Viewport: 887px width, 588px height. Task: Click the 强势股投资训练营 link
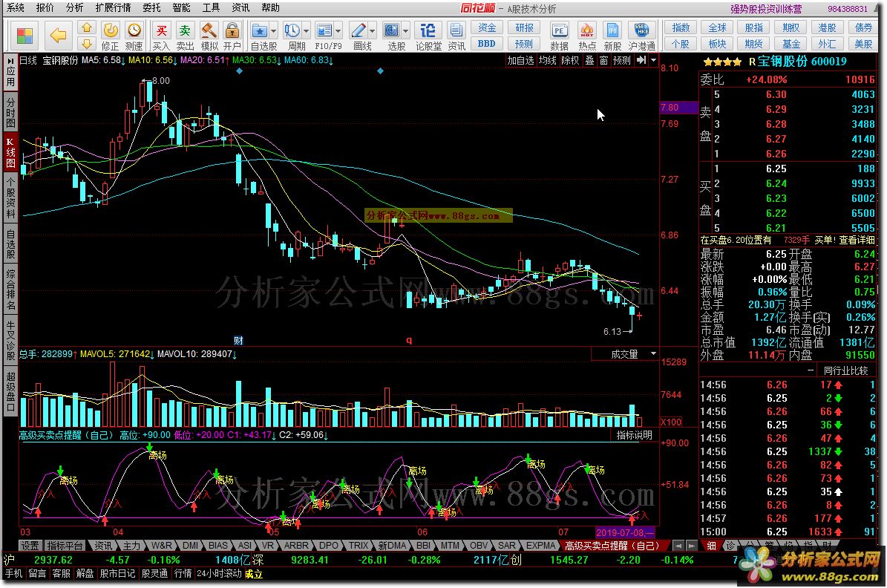766,9
